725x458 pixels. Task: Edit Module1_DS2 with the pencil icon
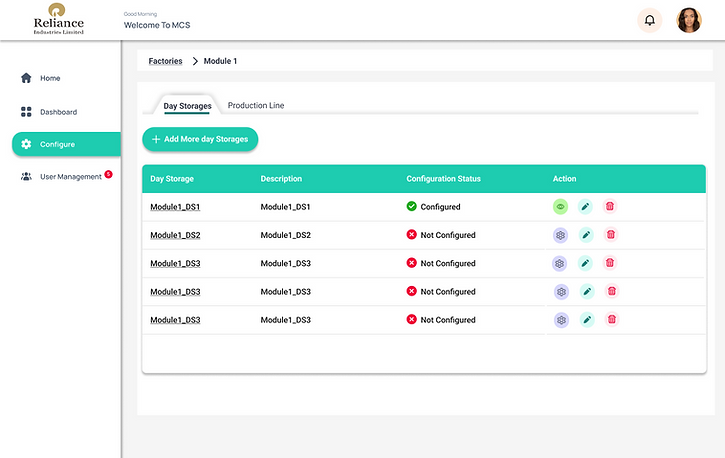586,235
